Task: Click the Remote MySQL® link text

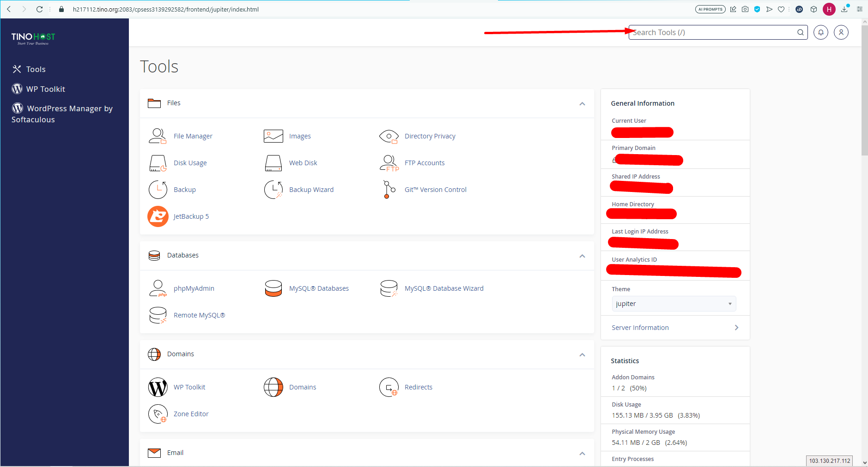Action: [x=200, y=315]
